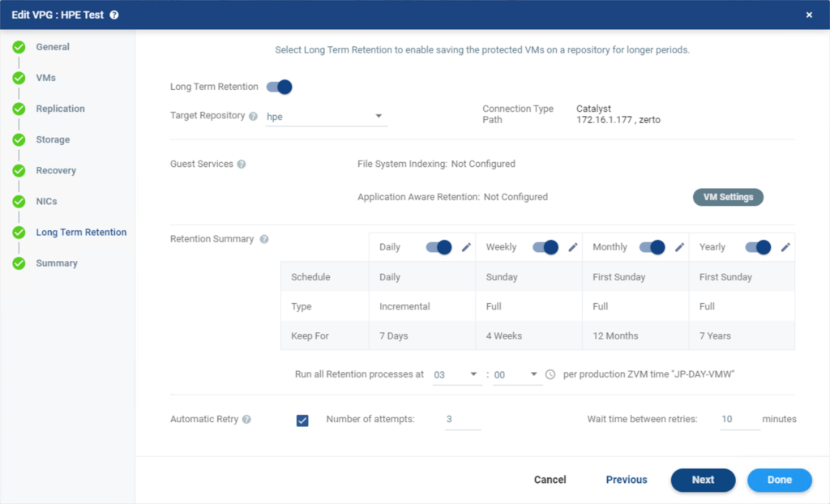Click the Long Term Retention step checkmark icon
The image size is (830, 504).
point(19,233)
